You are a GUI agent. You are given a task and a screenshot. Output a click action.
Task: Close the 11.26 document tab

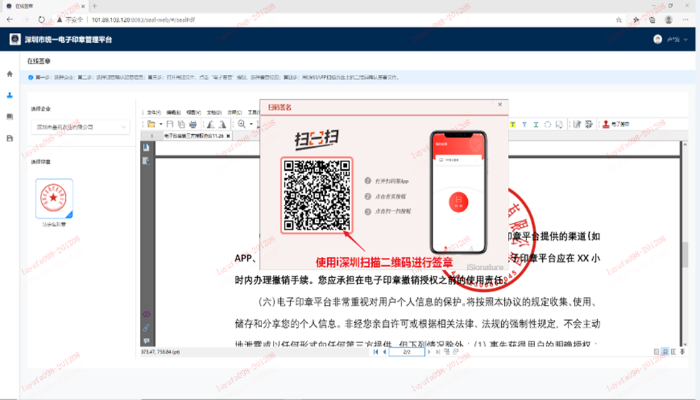point(228,136)
